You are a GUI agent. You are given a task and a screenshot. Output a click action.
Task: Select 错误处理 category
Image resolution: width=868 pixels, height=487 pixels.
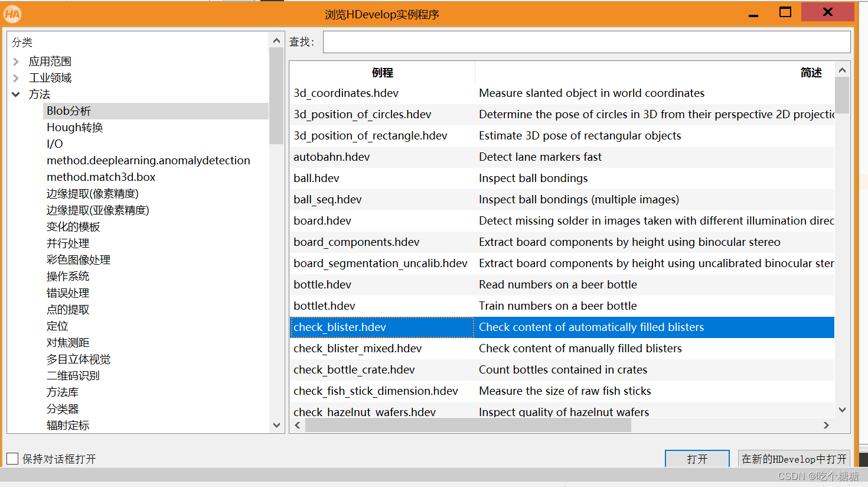click(x=68, y=293)
